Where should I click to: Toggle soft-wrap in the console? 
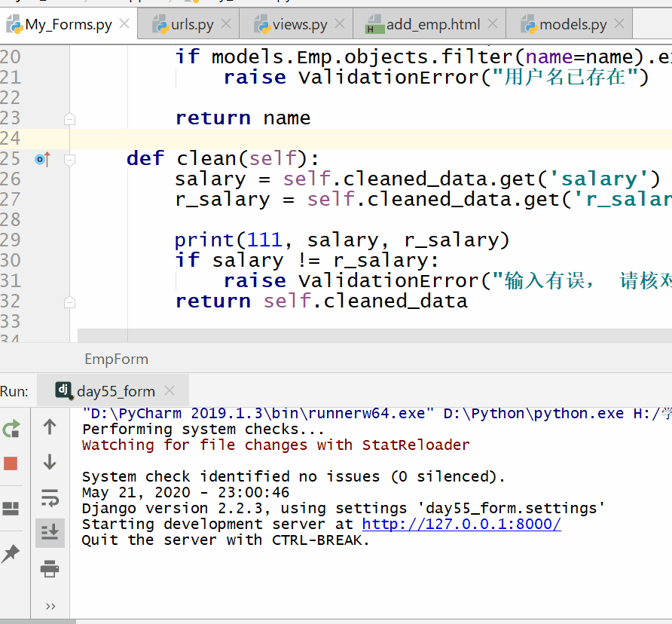50,497
